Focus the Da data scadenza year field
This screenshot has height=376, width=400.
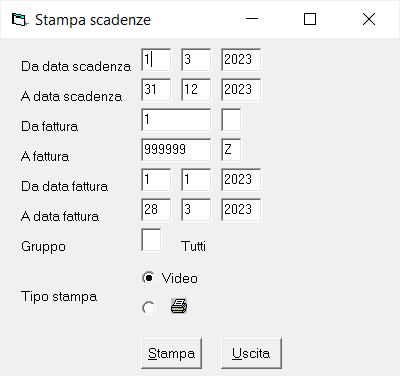point(241,60)
